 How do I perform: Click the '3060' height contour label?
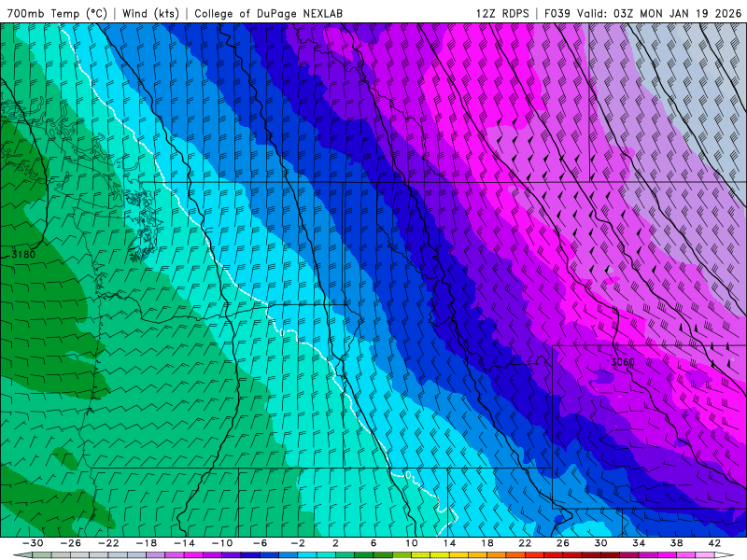[623, 362]
